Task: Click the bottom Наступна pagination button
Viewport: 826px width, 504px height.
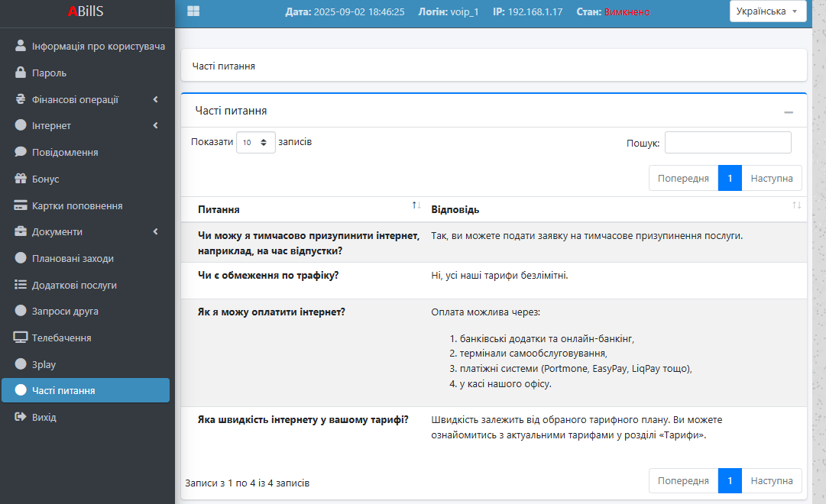Action: point(771,480)
